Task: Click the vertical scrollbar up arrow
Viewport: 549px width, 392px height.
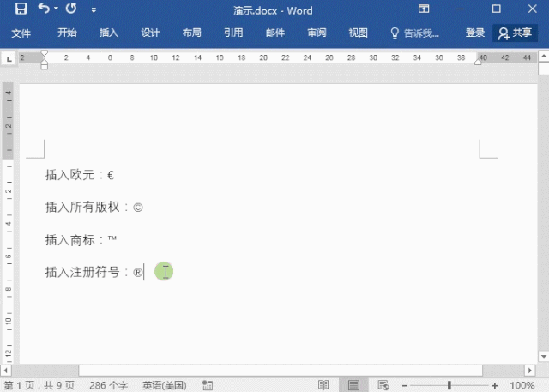Action: [543, 57]
